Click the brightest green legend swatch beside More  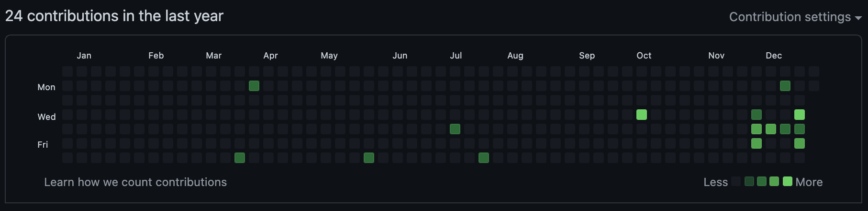(x=787, y=181)
